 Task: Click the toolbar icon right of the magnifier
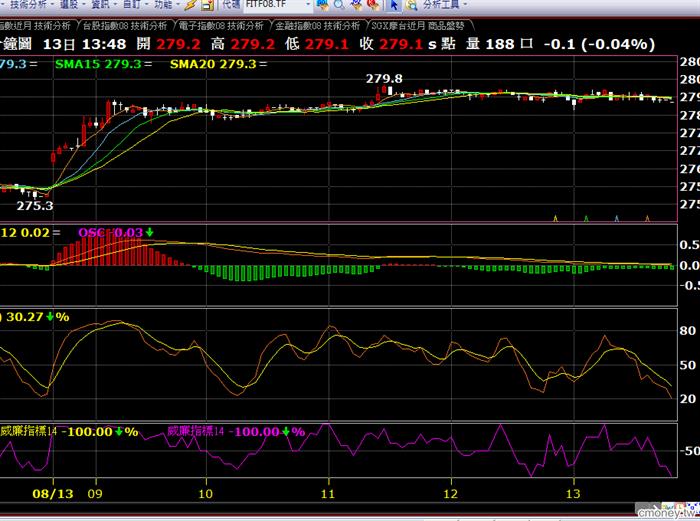357,5
